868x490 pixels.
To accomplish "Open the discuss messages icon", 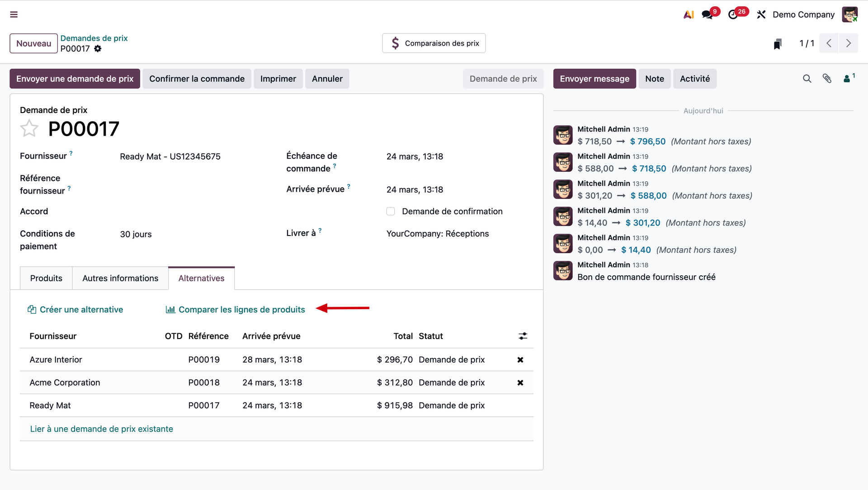I will click(x=707, y=14).
